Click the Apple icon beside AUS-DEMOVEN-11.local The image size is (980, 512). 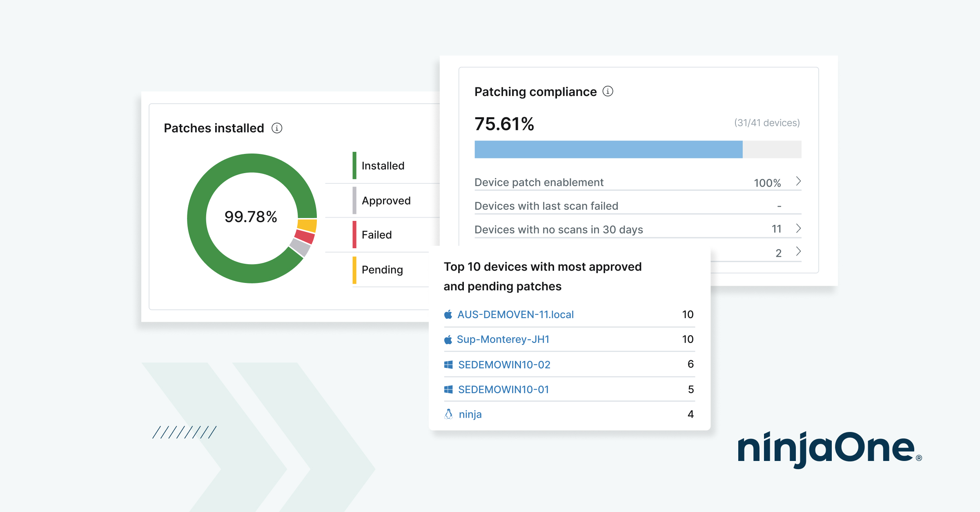pos(448,314)
